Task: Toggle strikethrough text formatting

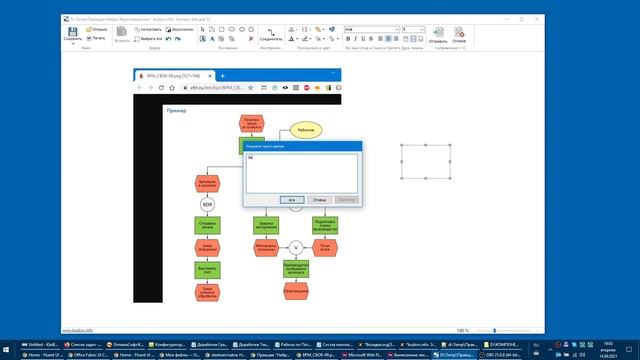Action: pos(371,39)
